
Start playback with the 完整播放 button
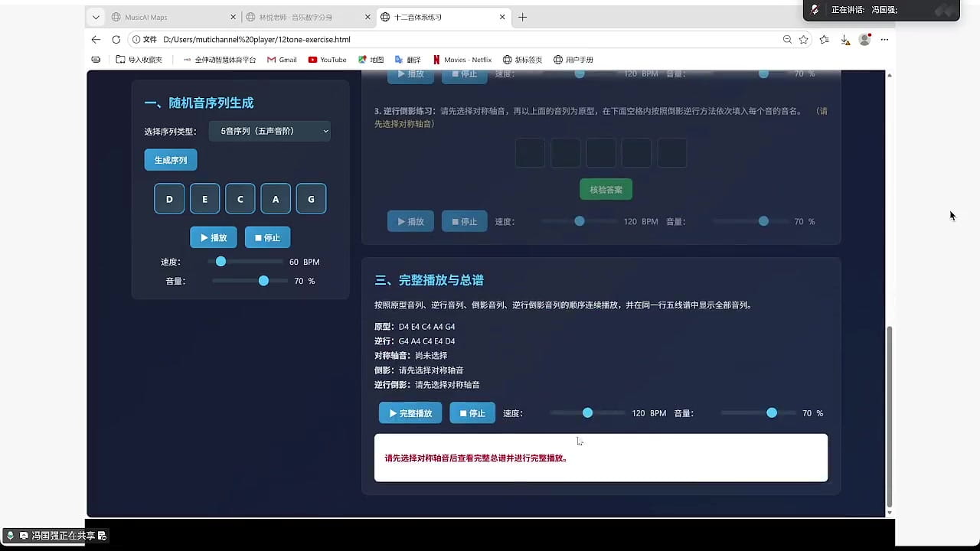click(410, 412)
